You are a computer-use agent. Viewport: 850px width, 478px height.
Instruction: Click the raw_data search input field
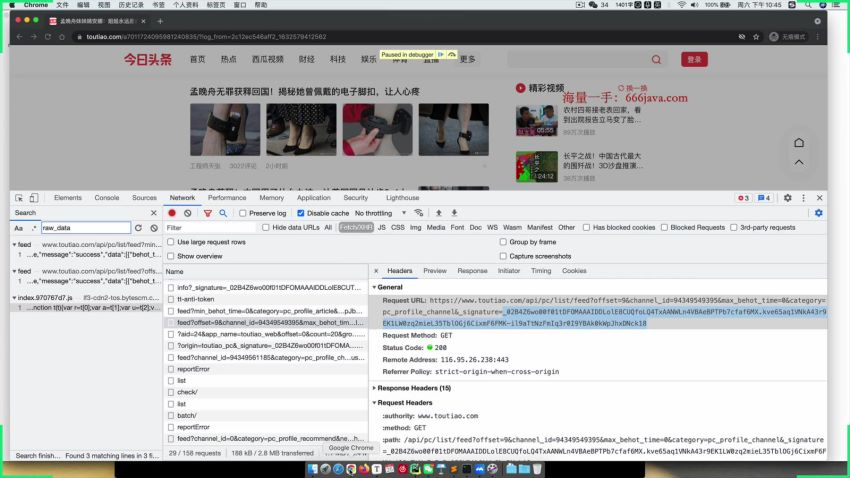[85, 228]
